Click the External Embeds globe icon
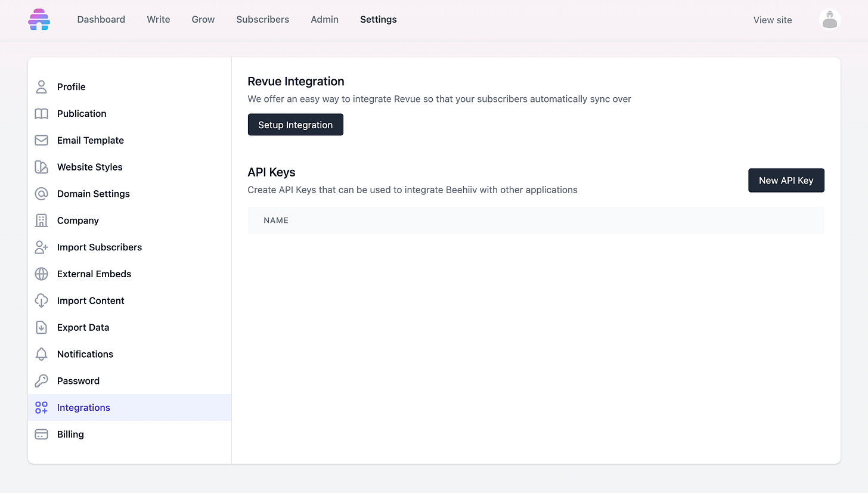The image size is (868, 493). (41, 274)
